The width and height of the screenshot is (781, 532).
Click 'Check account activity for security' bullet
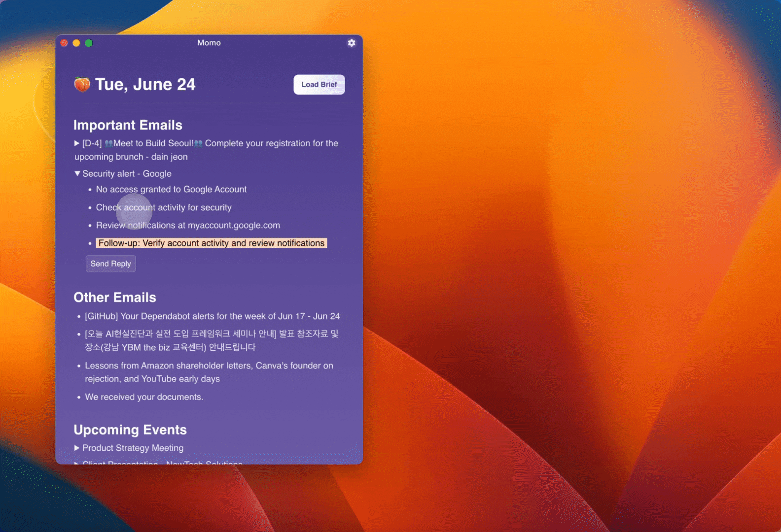[164, 207]
